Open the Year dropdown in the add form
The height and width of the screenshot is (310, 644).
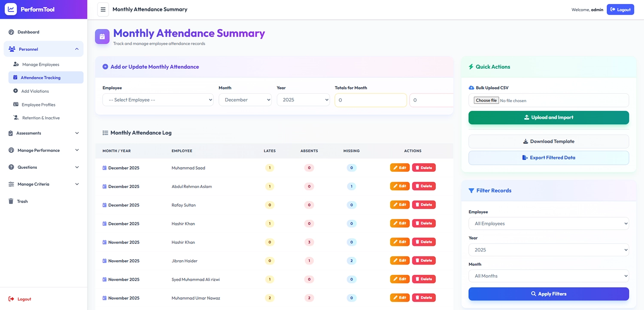pos(303,100)
